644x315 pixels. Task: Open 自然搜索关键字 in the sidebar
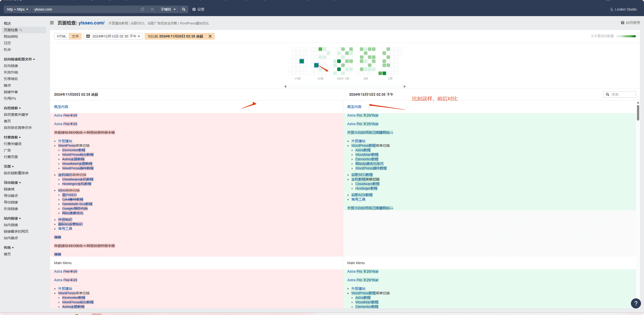point(16,115)
